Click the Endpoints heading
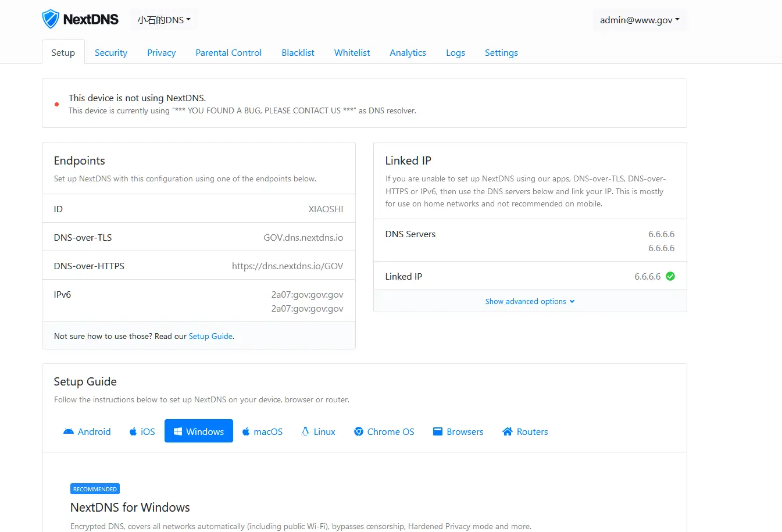The width and height of the screenshot is (782, 532). pyautogui.click(x=80, y=160)
